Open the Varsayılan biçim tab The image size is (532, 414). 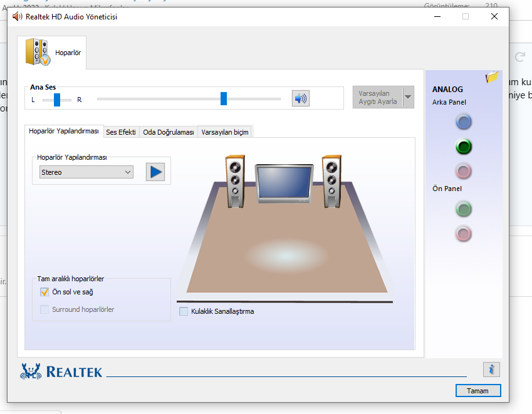225,132
